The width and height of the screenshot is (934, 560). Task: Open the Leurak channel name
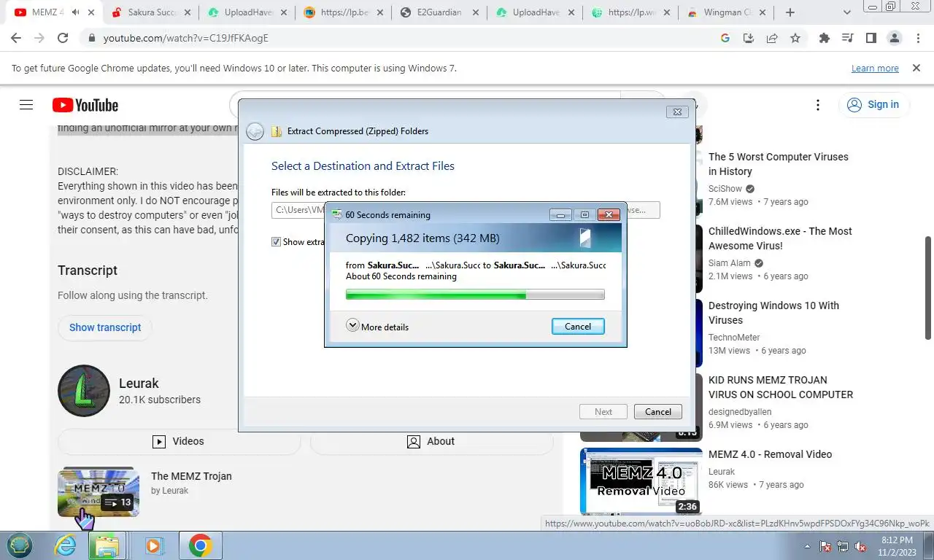pos(139,384)
